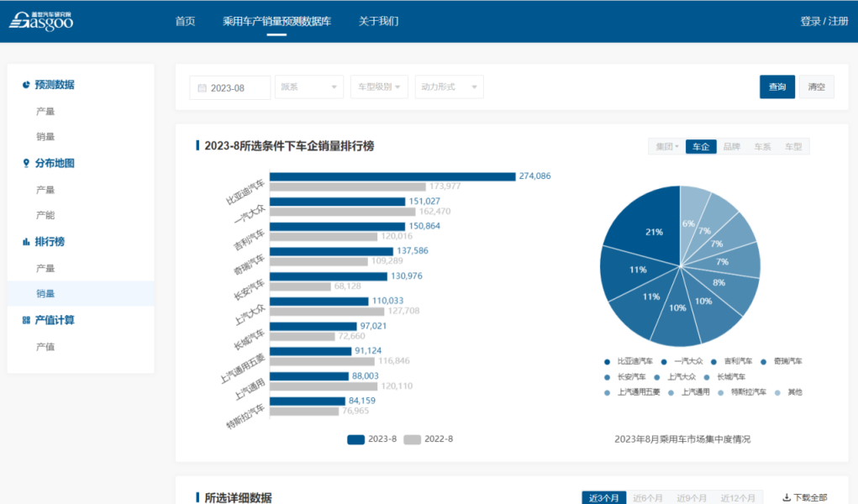Screen dimensions: 858x504
Task: Select the 近3个月 tab
Action: point(604,498)
